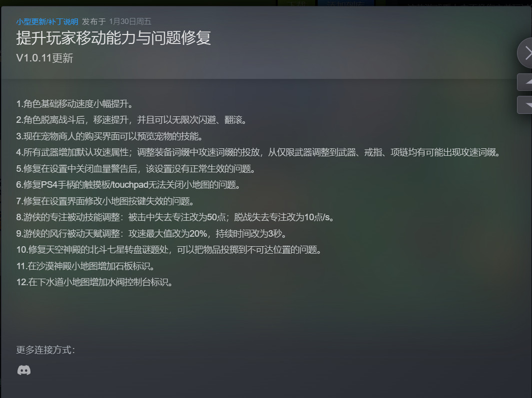532x398 pixels.
Task: Click note 2 about 无限次闪避、翻滚
Action: [131, 120]
